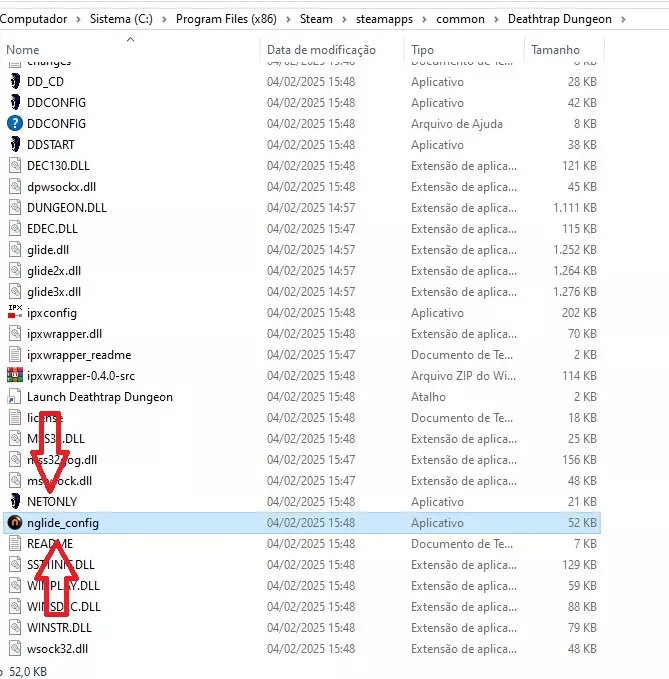This screenshot has height=679, width=669.
Task: Click the 52,0 KB status bar text
Action: point(28,672)
